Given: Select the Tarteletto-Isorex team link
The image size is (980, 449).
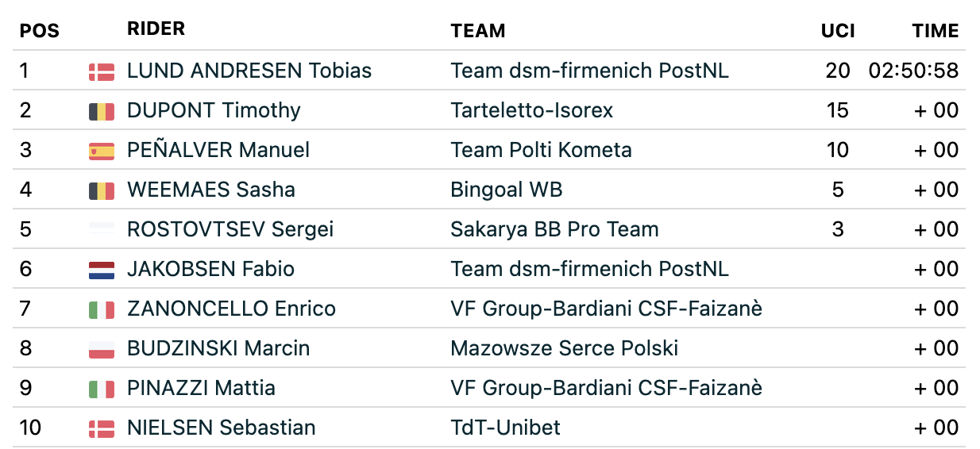Looking at the screenshot, I should tap(532, 110).
